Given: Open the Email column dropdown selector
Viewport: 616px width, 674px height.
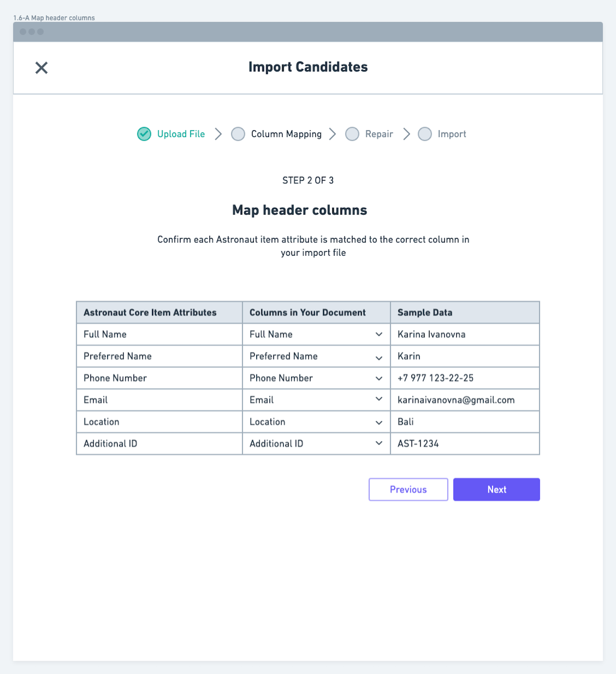Looking at the screenshot, I should [x=378, y=399].
